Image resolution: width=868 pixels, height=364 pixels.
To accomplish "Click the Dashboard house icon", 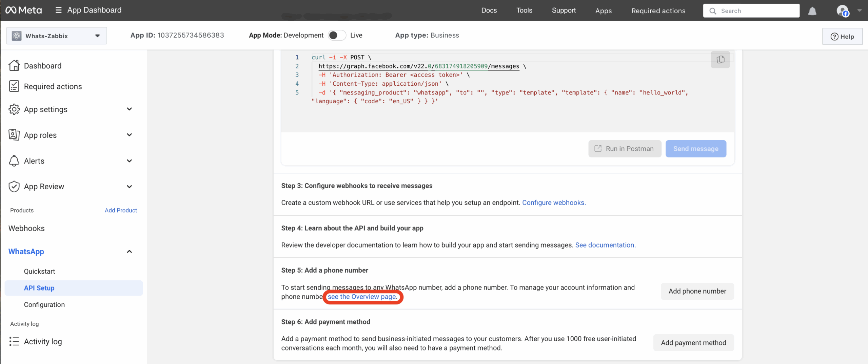I will [14, 65].
